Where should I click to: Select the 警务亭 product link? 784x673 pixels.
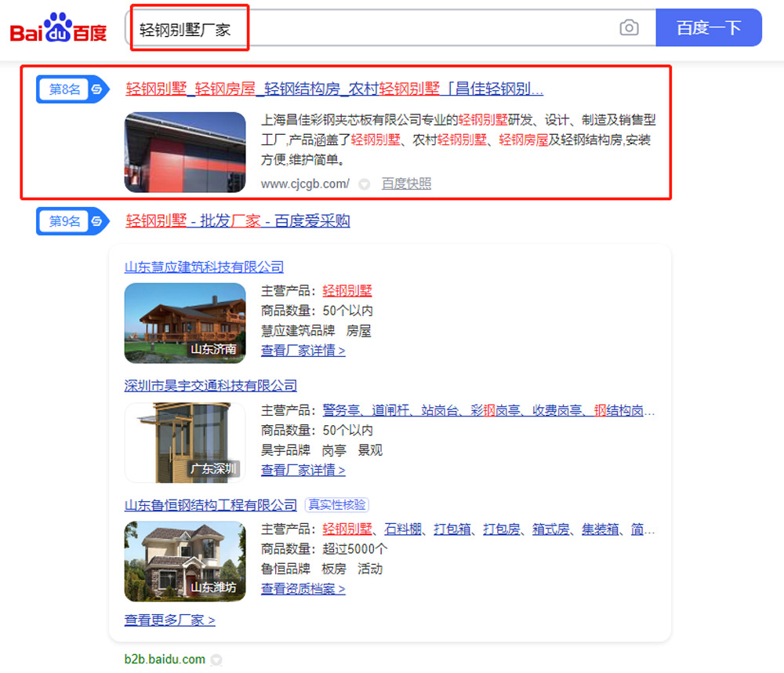(x=342, y=410)
